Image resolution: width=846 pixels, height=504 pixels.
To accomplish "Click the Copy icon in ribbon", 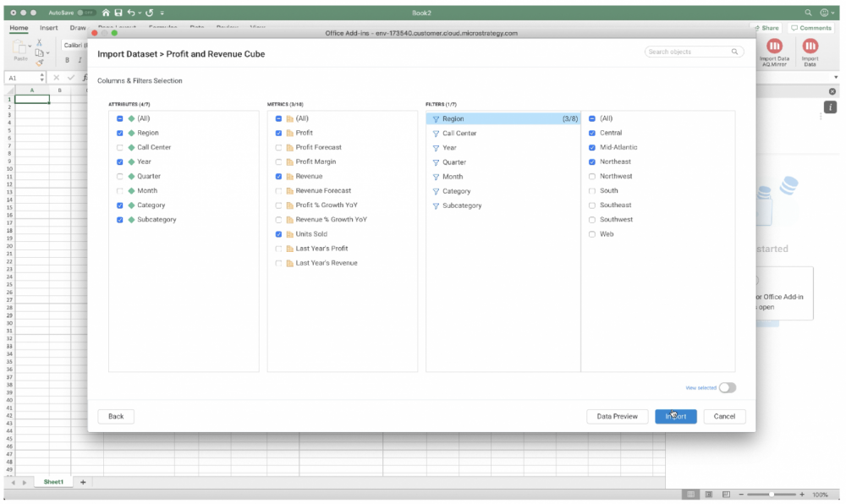I will [39, 52].
